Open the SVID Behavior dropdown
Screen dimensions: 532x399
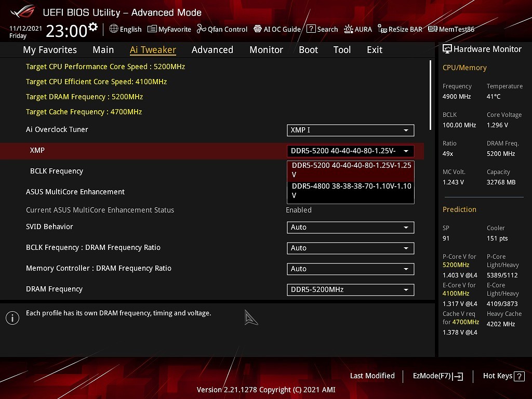(x=350, y=228)
